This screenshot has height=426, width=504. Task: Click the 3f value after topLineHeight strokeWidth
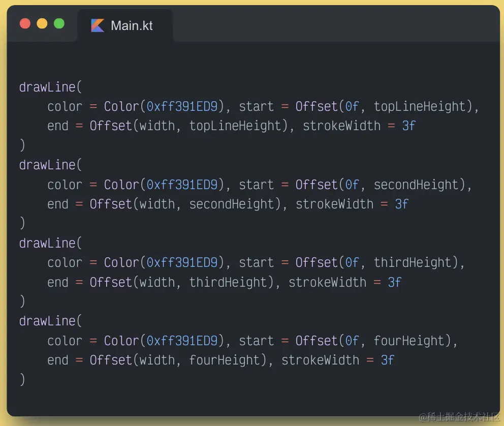[408, 126]
